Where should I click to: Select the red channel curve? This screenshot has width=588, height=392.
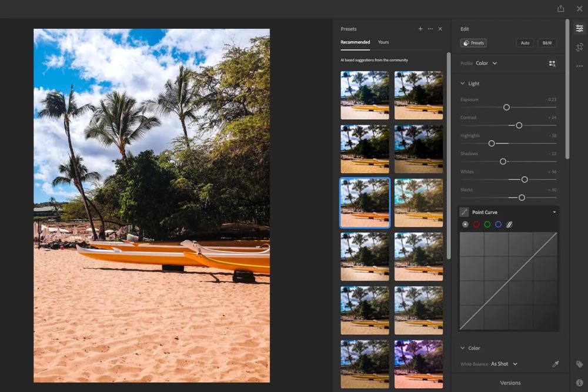tap(476, 225)
